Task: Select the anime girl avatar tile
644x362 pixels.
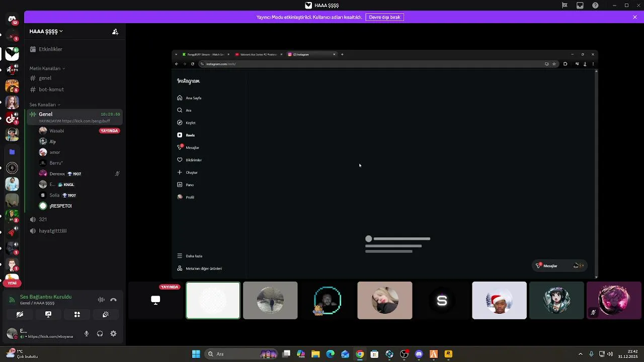Action: click(x=556, y=300)
